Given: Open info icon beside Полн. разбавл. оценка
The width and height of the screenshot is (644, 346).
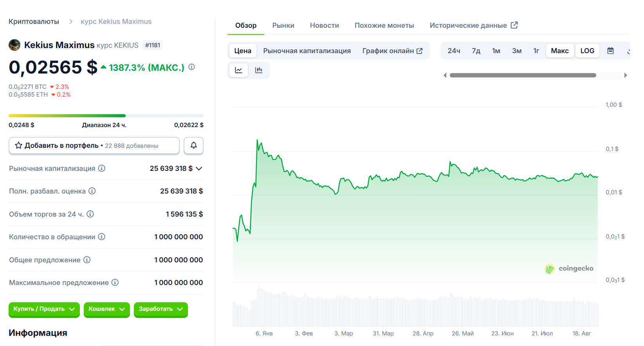Looking at the screenshot, I should point(92,191).
